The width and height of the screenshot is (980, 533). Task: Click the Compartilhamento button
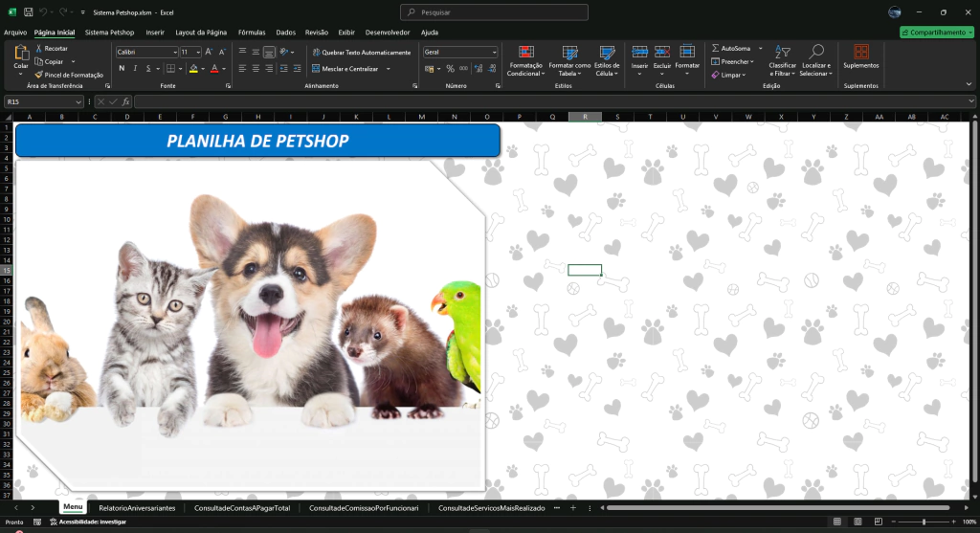coord(935,32)
